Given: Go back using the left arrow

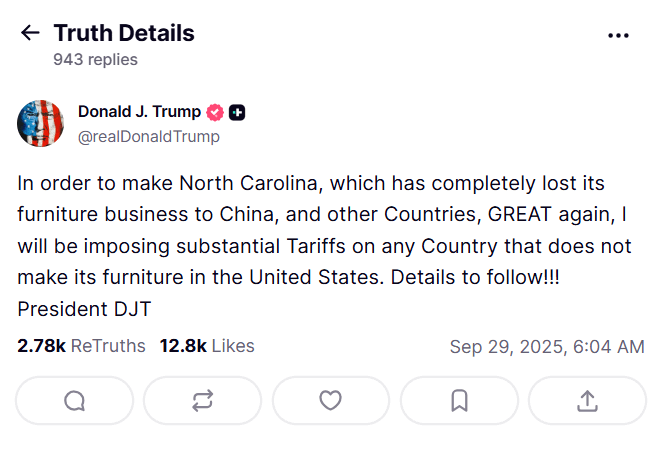Looking at the screenshot, I should pyautogui.click(x=29, y=34).
